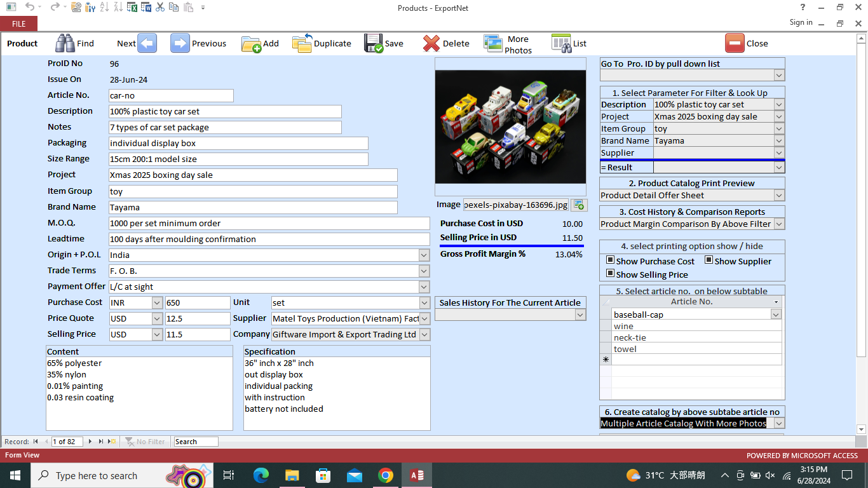This screenshot has width=868, height=488.
Task: Toggle Show Purchase Cost checkbox
Action: click(610, 260)
